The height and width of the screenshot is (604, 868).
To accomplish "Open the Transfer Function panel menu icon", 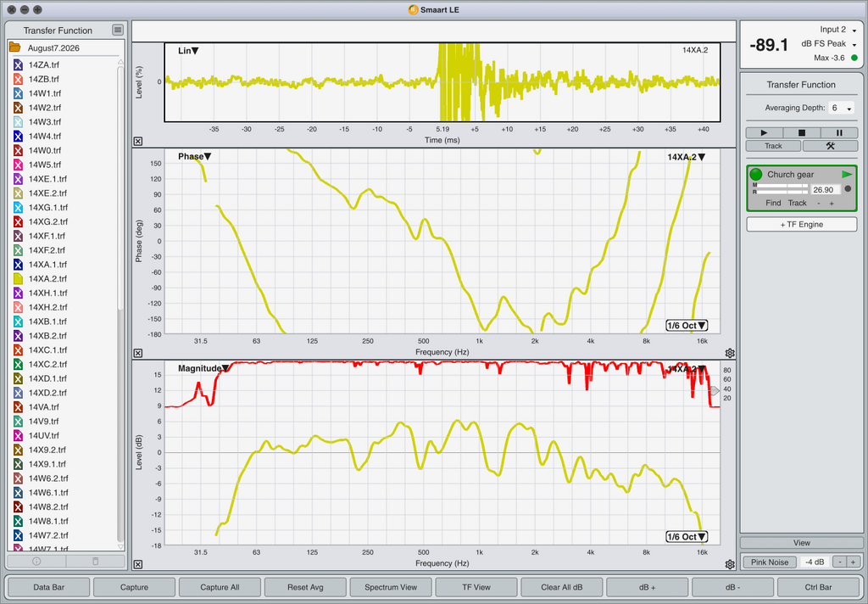I will (117, 30).
